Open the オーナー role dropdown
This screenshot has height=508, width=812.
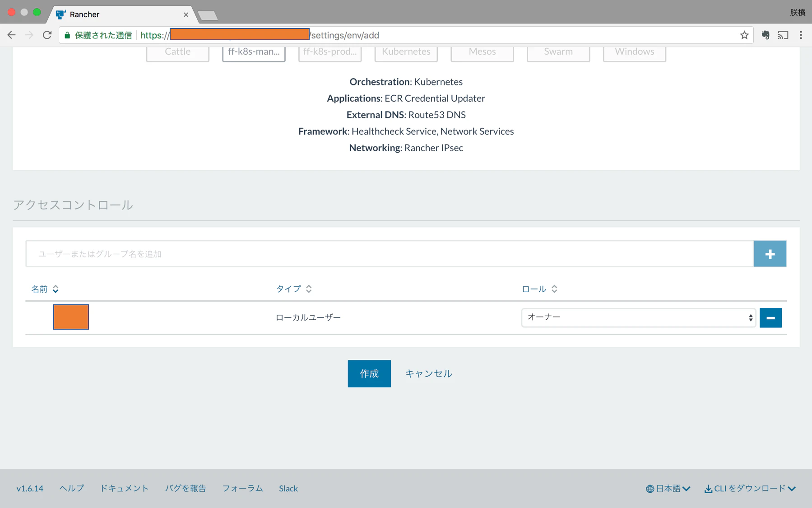(x=638, y=317)
